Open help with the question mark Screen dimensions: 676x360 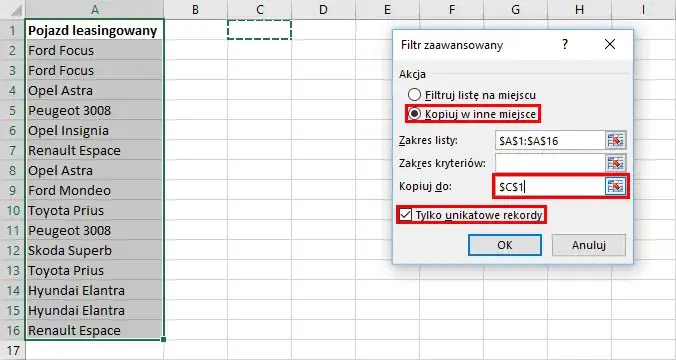(565, 44)
